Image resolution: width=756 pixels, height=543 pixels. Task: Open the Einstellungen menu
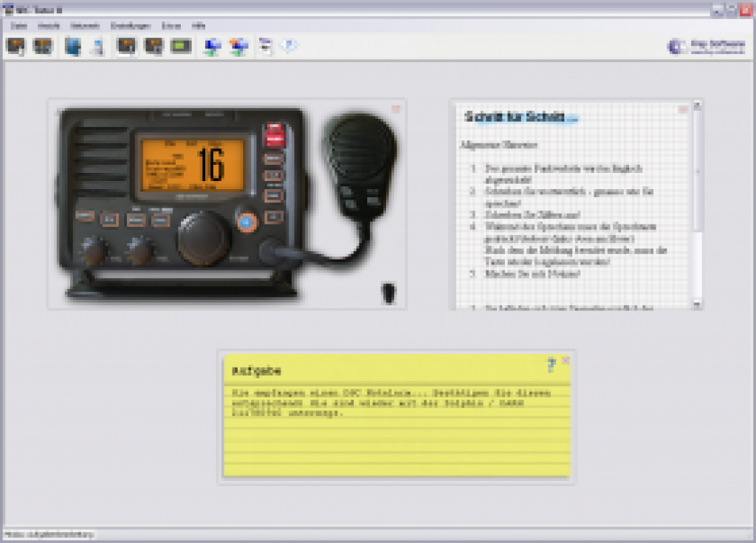[130, 26]
